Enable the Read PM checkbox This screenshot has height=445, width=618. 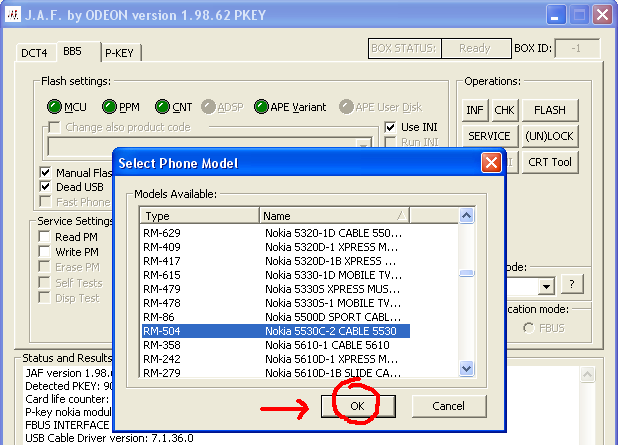point(45,236)
